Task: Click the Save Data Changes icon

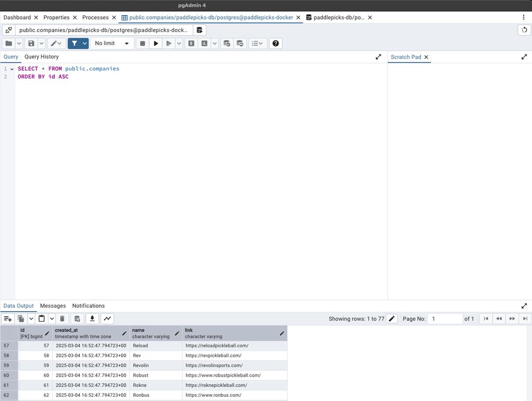Action: (x=77, y=319)
